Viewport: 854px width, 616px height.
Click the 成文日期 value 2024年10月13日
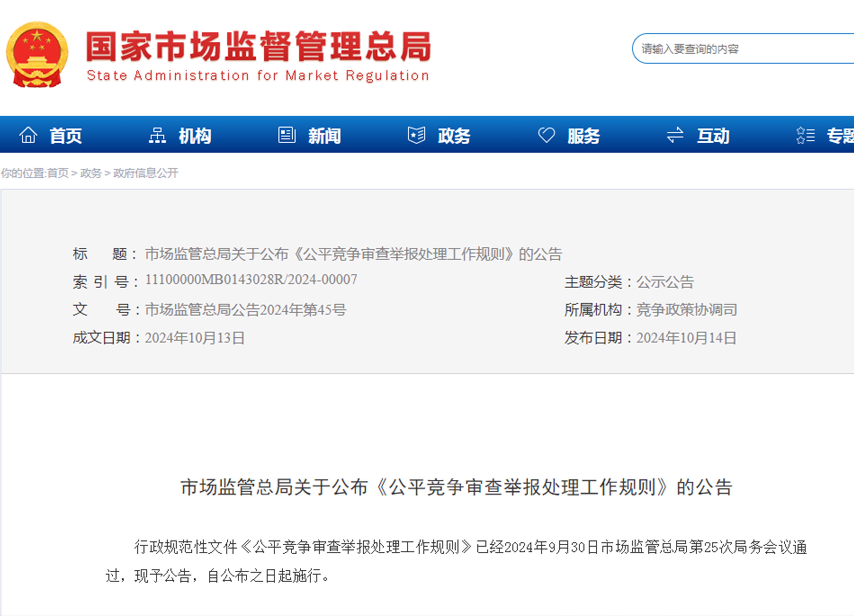pyautogui.click(x=195, y=338)
